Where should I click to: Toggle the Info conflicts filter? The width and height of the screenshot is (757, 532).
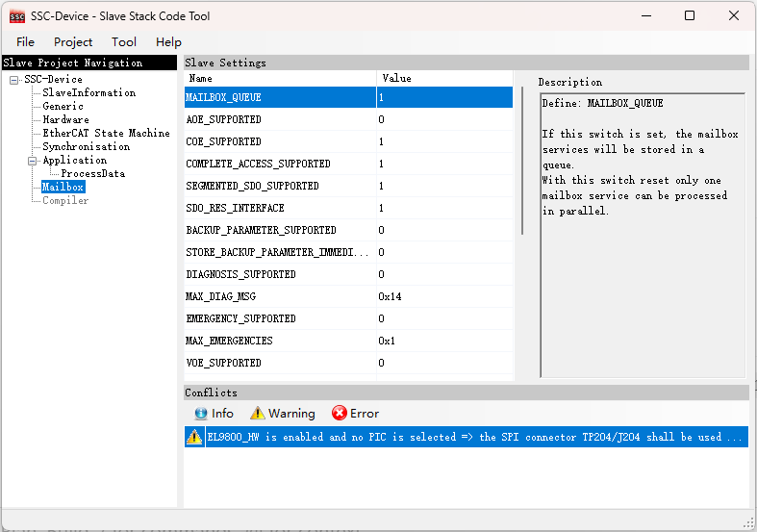pos(214,414)
